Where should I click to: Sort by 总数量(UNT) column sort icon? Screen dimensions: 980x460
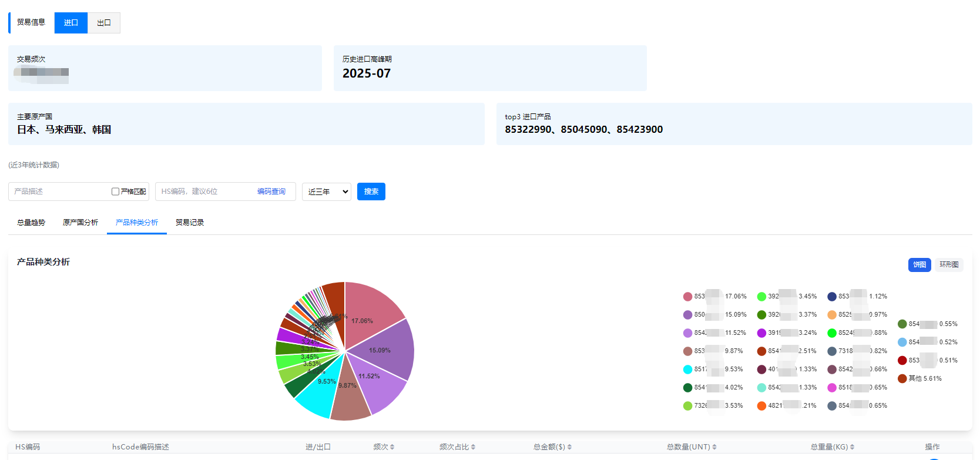(x=714, y=447)
